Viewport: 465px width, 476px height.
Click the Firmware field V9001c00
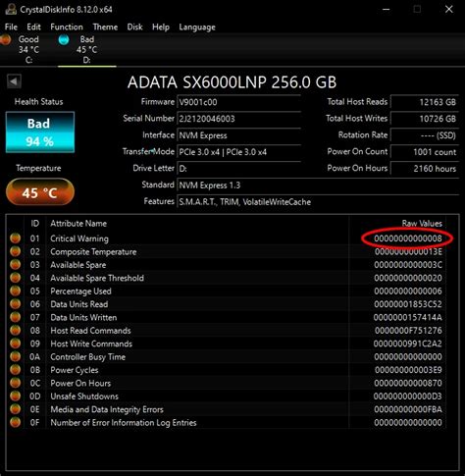click(238, 102)
